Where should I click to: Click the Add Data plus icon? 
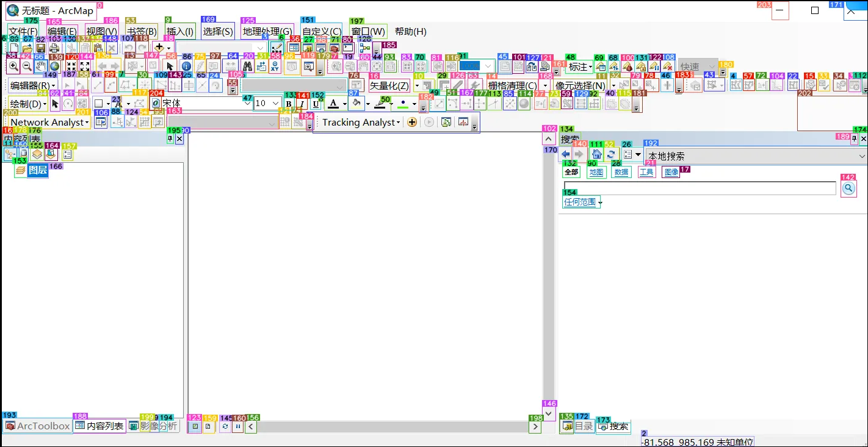(x=159, y=48)
